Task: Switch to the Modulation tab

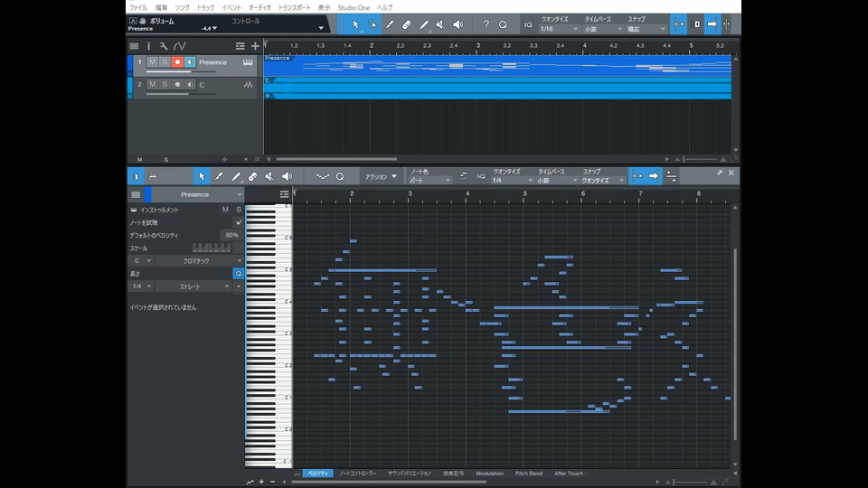Action: coord(489,474)
